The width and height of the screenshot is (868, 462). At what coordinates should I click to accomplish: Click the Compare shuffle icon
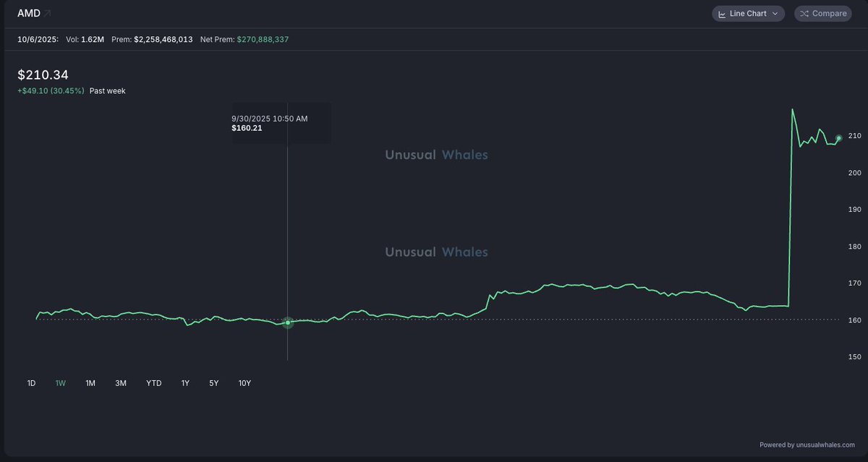point(804,14)
